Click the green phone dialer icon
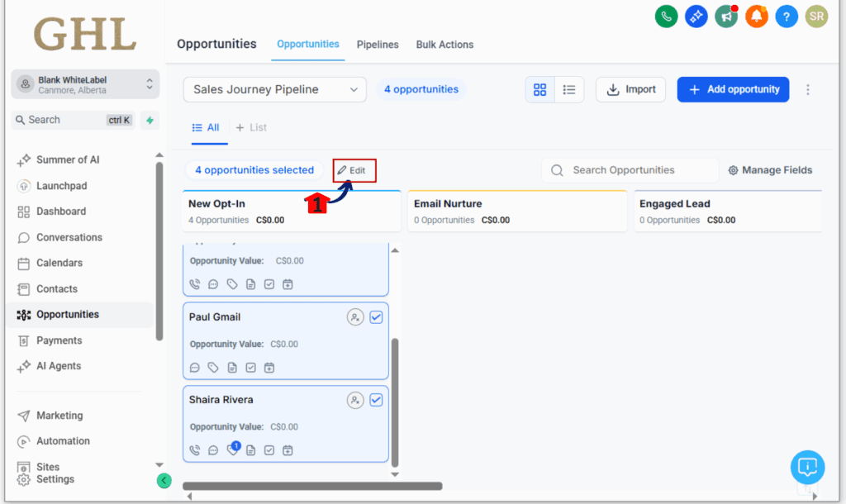Image resolution: width=846 pixels, height=504 pixels. 667,16
